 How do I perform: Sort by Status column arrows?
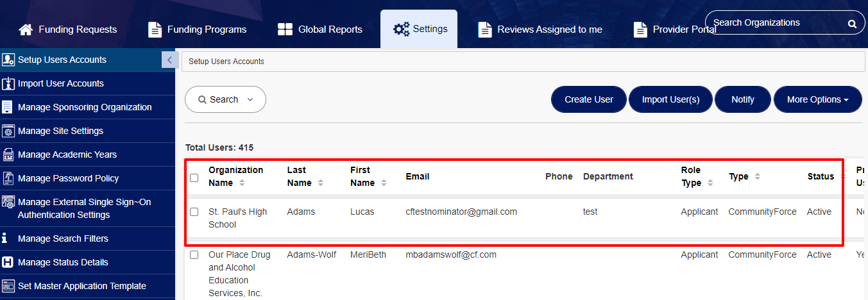(843, 176)
